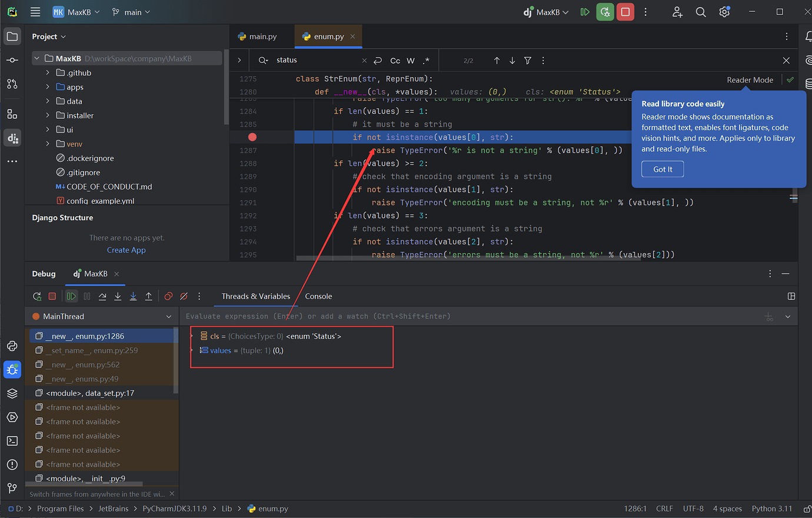Open the main branch selector dropdown
This screenshot has width=812, height=518.
131,11
